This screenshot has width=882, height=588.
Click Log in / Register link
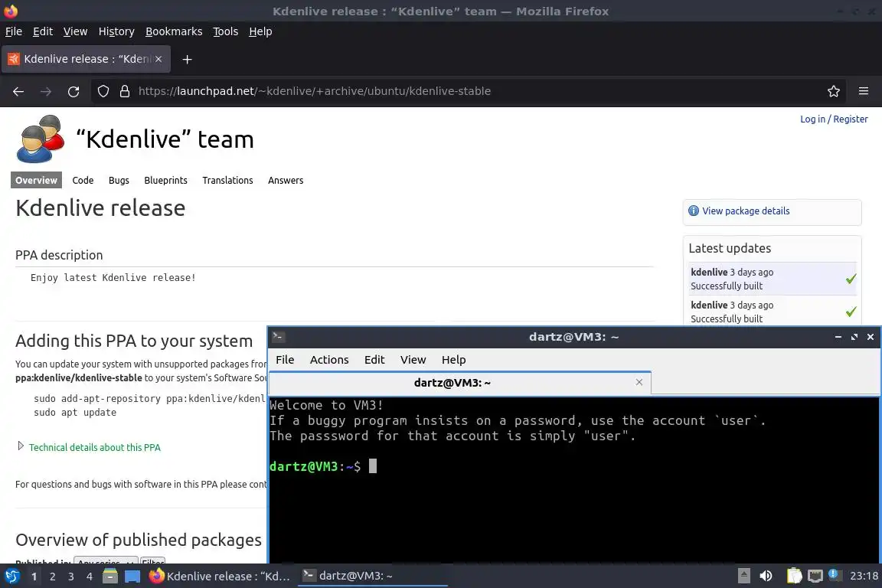pos(834,119)
